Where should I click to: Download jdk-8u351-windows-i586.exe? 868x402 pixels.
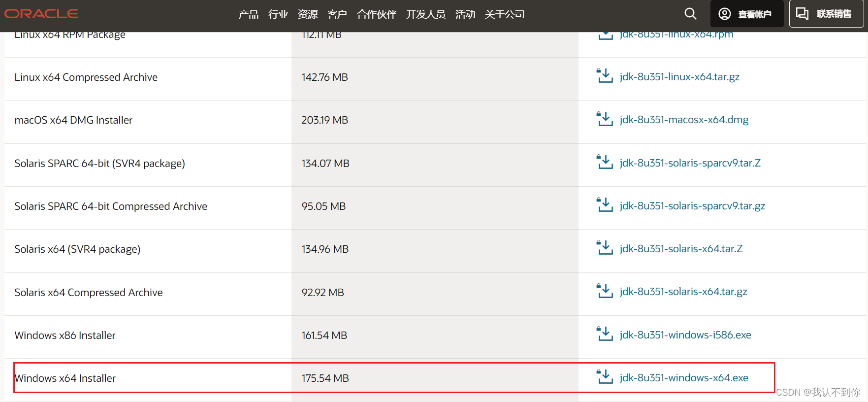coord(685,335)
